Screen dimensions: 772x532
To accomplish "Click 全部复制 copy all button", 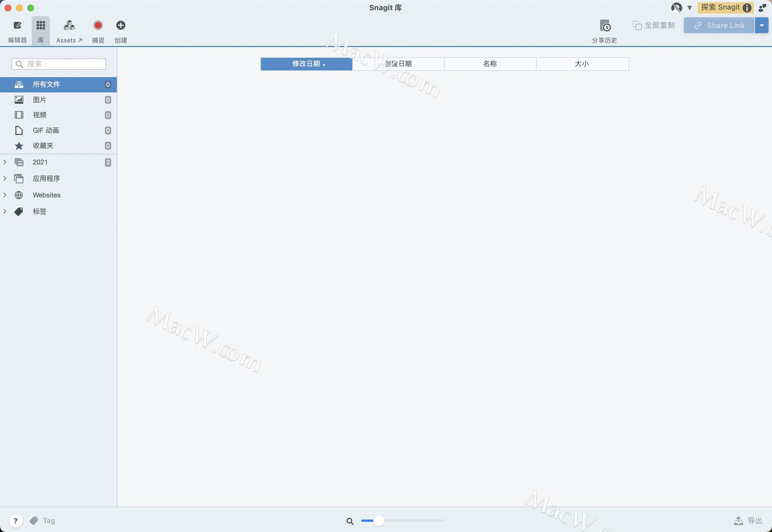I will 654,25.
